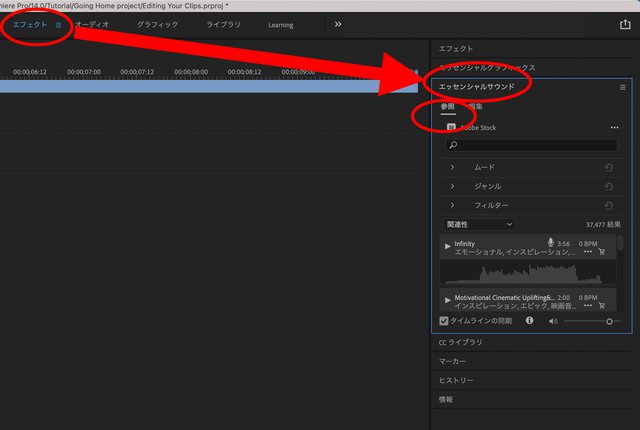This screenshot has height=430, width=640.
Task: Click the info icon beside タイムラインの同期
Action: point(530,321)
